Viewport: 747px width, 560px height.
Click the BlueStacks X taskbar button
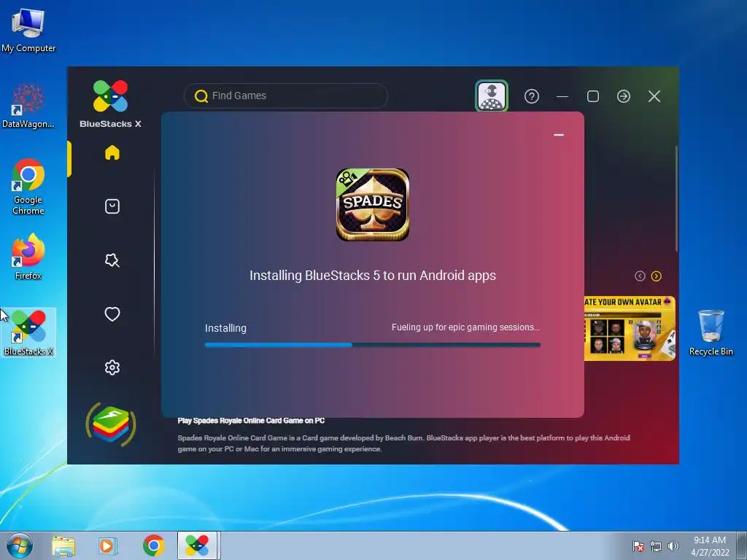(197, 545)
